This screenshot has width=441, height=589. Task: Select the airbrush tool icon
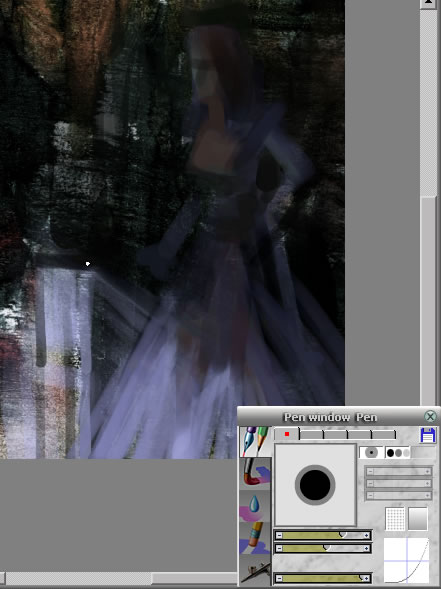255,570
